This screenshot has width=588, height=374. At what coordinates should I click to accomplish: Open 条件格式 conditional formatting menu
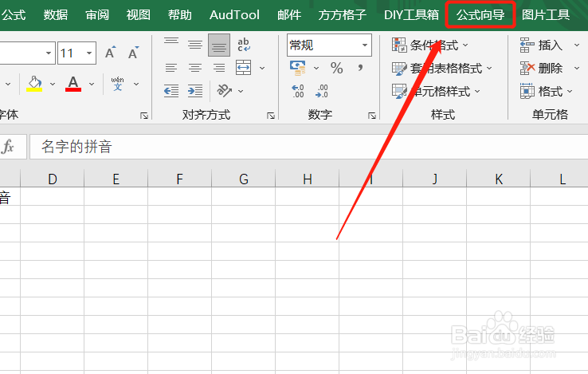coord(429,45)
